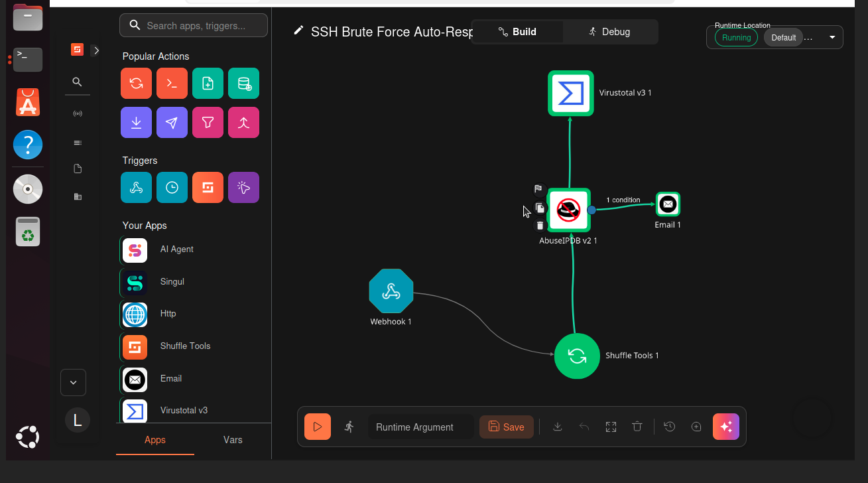Open Help from Ubuntu dock
Viewport: 868px width, 483px height.
tap(28, 145)
